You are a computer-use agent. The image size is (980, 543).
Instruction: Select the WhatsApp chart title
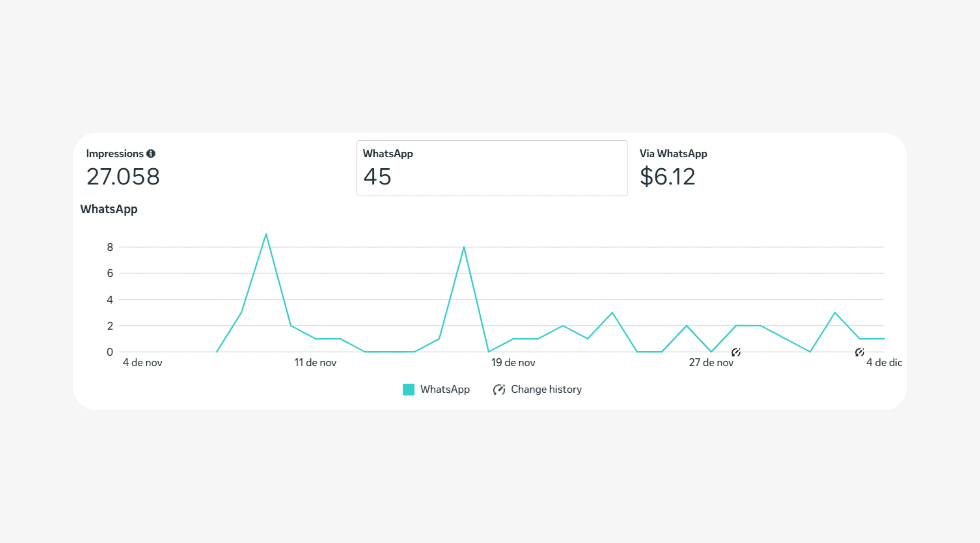[109, 209]
